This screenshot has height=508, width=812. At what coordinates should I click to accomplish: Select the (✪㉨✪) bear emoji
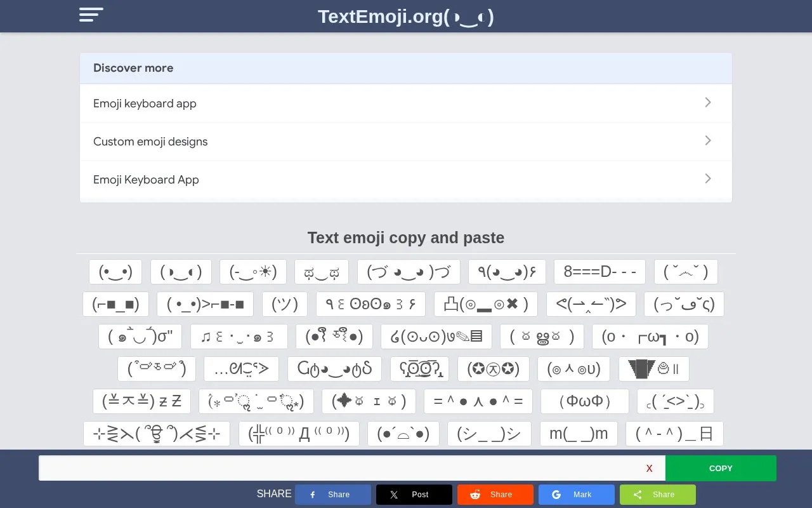493,369
